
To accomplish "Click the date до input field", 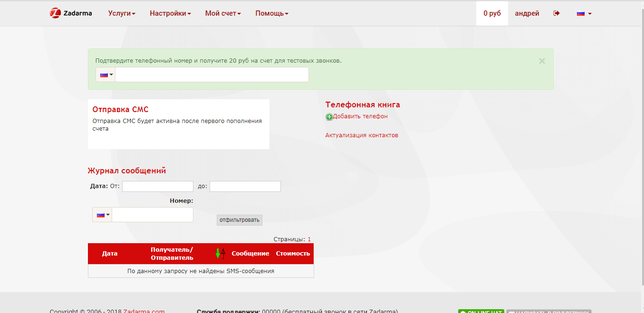I will [x=245, y=186].
